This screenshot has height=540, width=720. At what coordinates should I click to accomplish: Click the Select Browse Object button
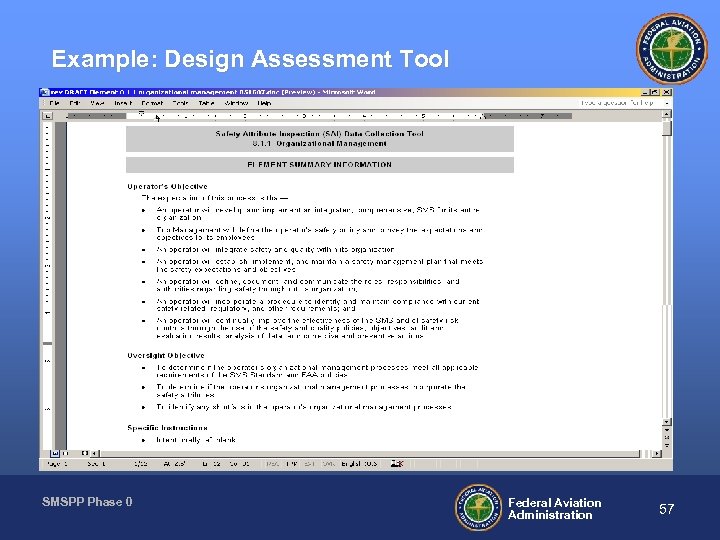click(667, 437)
